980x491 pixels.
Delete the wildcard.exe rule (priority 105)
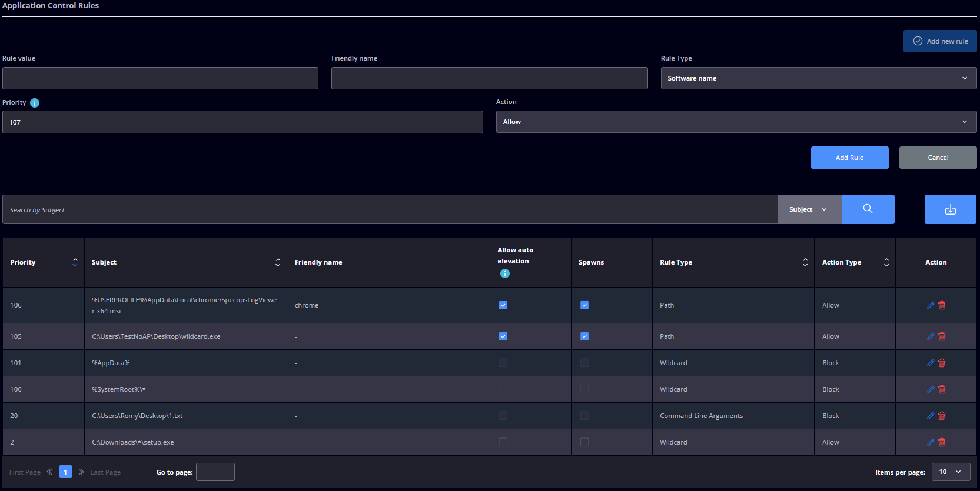coord(942,336)
